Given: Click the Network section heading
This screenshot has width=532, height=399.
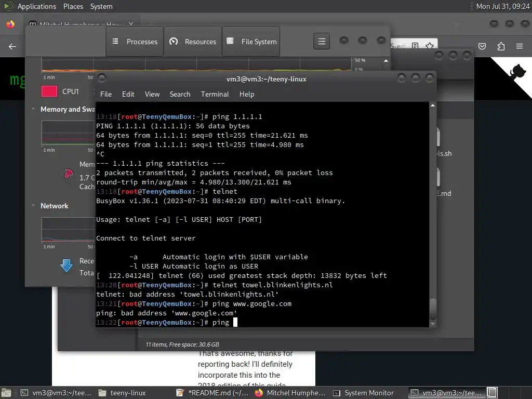Looking at the screenshot, I should (54, 206).
